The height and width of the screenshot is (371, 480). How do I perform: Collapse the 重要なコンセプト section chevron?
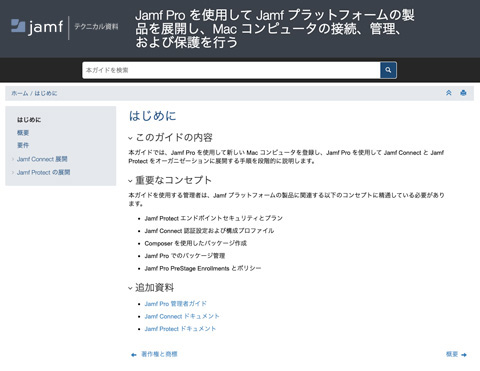pos(130,181)
